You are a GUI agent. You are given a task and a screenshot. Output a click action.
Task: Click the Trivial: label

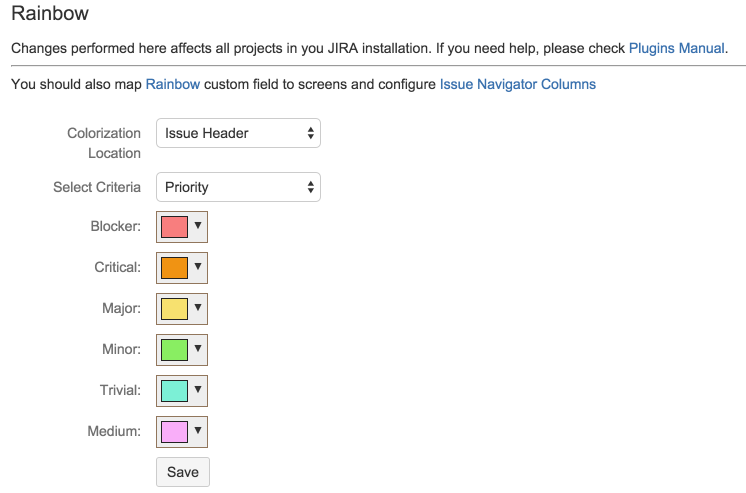click(x=120, y=390)
